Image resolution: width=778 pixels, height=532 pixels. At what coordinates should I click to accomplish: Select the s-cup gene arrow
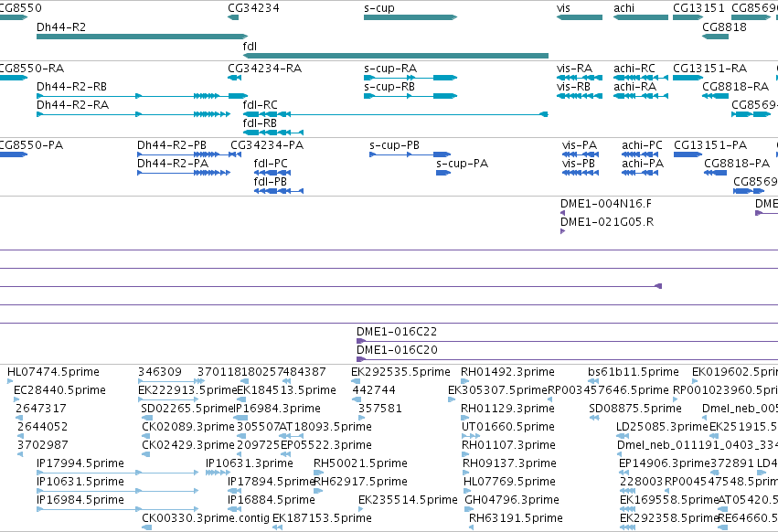[x=410, y=17]
